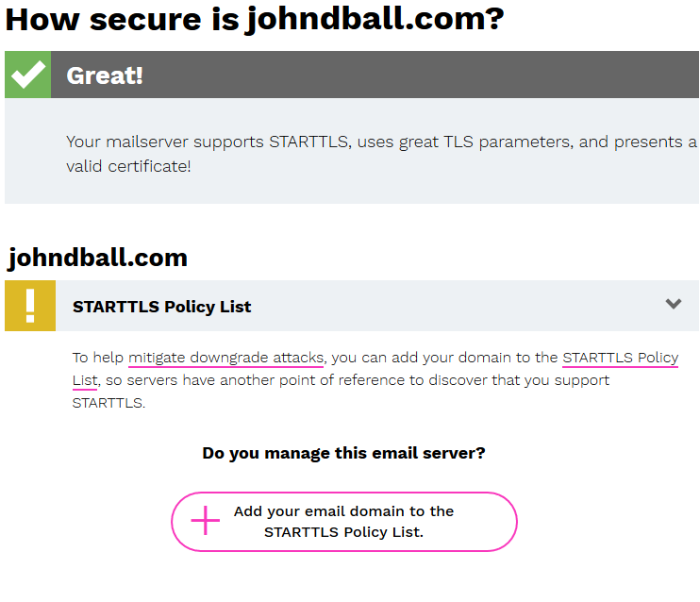Collapse the STARTTLS Policy List chevron
Screen dimensions: 700x602
pos(674,304)
